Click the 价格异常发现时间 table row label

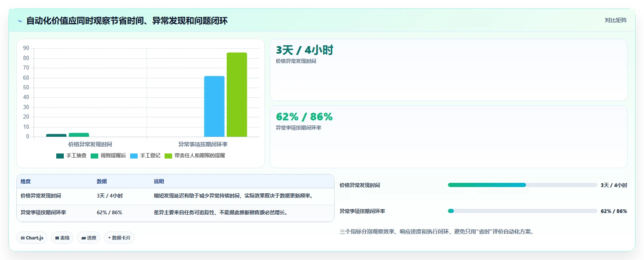41,196
